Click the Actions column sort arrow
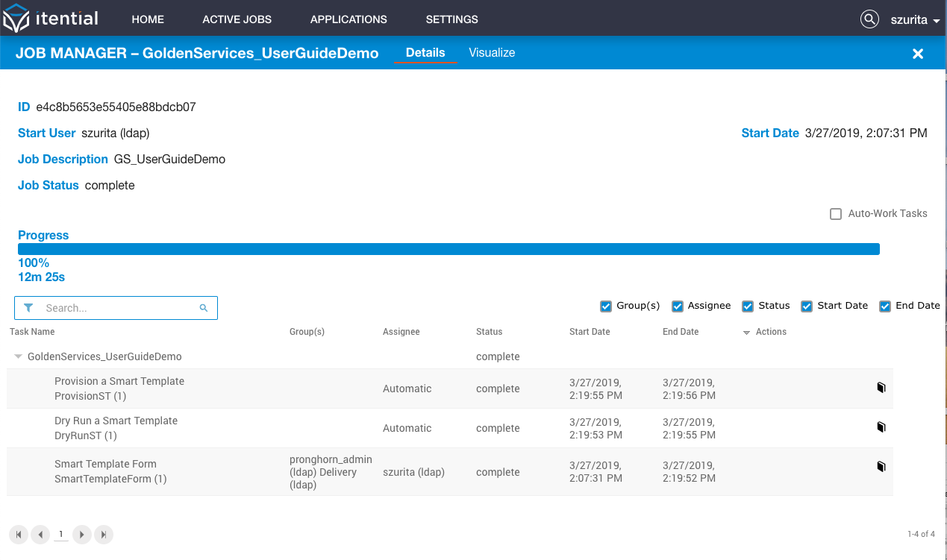 click(x=746, y=333)
